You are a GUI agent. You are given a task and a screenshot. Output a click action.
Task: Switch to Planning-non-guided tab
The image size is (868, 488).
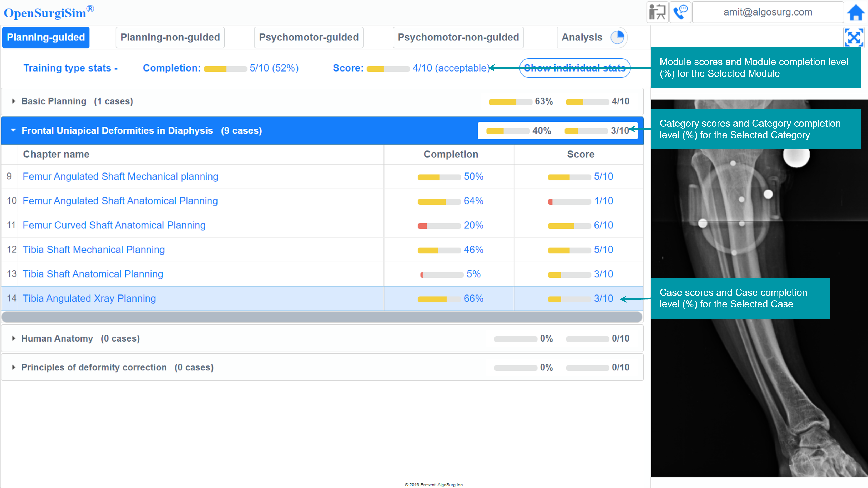[170, 37]
